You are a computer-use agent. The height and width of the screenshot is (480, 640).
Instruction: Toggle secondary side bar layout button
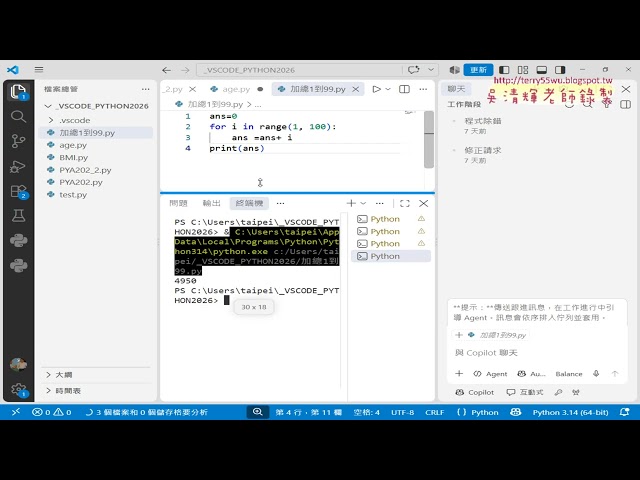[560, 70]
